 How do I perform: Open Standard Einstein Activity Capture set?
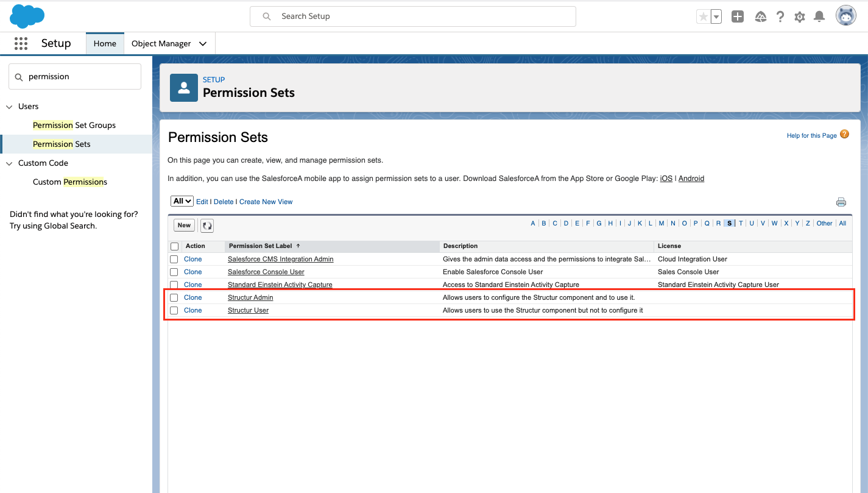(280, 285)
